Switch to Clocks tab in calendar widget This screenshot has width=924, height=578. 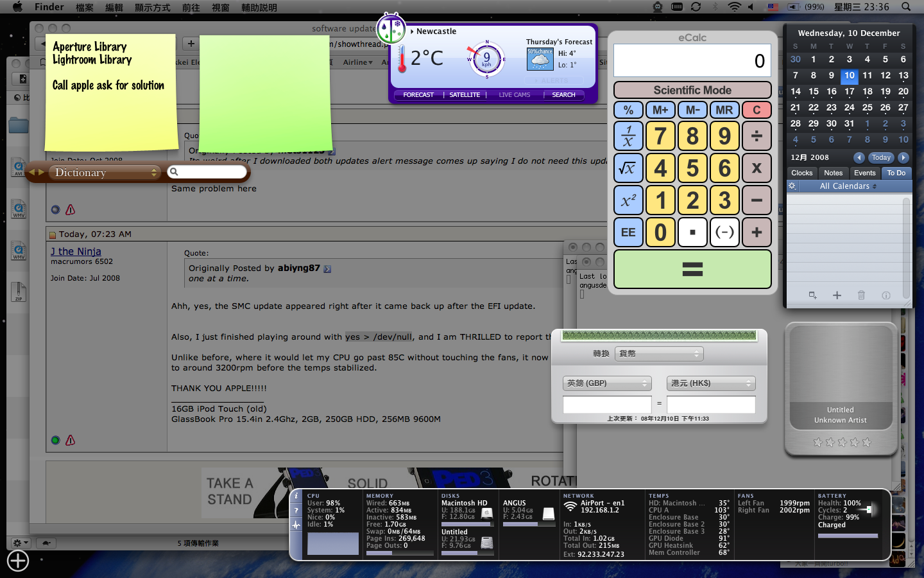(802, 173)
